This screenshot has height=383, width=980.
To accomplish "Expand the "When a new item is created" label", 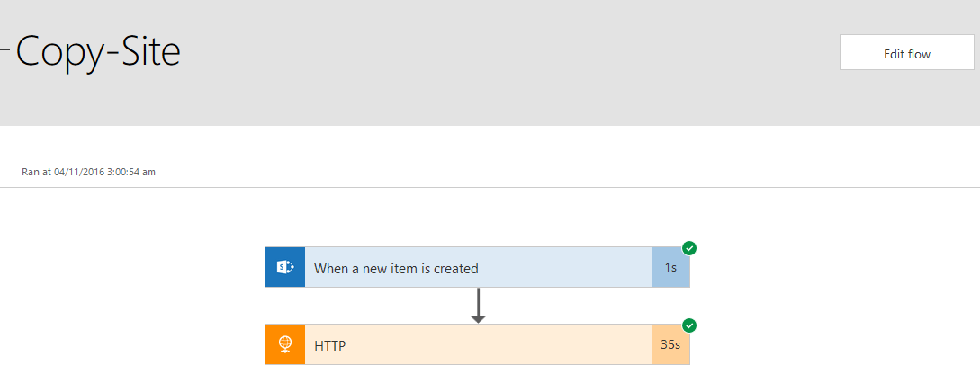I will pos(396,268).
